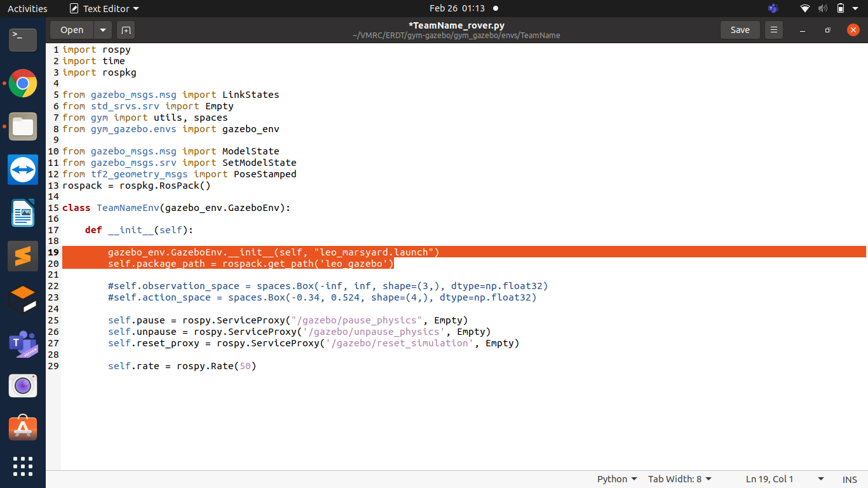Save the TeamName_rover.py file
Image resolution: width=868 pixels, height=488 pixels.
pos(740,30)
